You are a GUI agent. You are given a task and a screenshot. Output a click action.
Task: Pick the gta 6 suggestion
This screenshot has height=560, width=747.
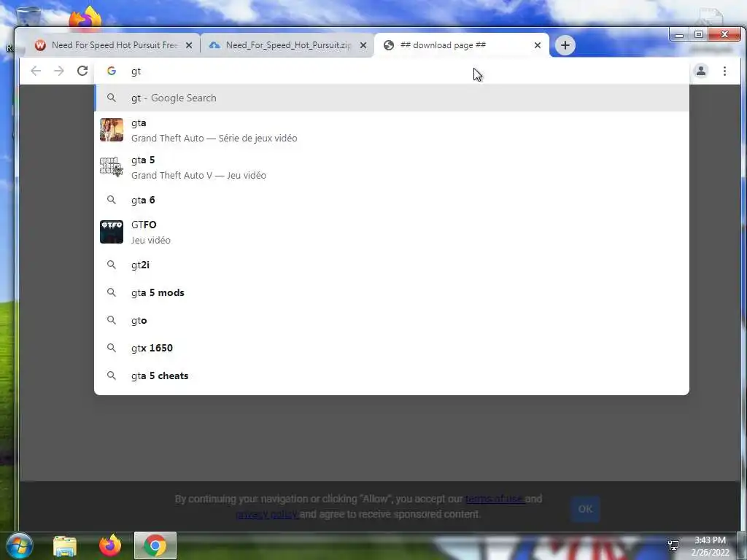pos(392,200)
